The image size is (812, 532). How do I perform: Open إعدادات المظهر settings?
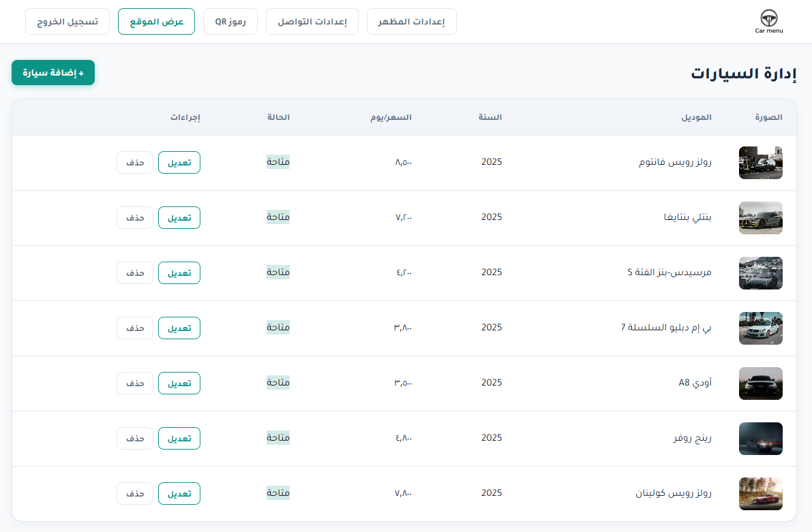coord(411,21)
